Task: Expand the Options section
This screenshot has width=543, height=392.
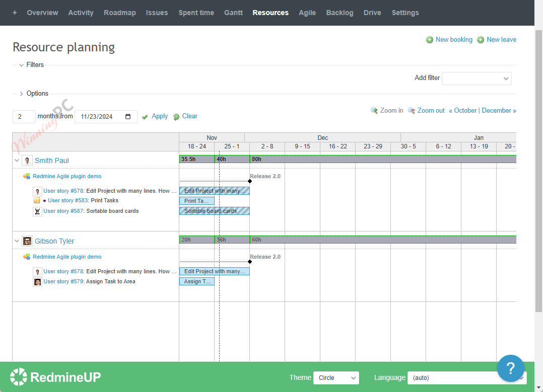Action: point(21,94)
